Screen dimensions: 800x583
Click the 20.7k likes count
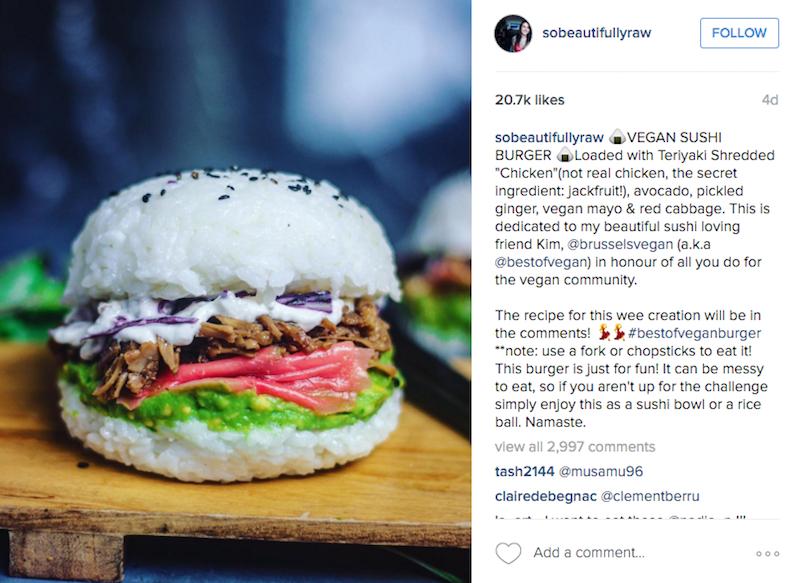point(530,100)
